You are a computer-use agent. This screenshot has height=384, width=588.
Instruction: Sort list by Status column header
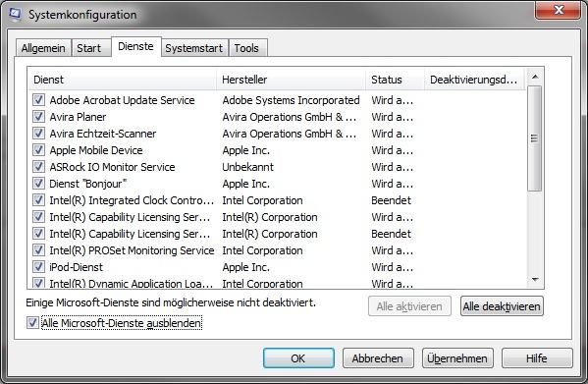pos(395,80)
